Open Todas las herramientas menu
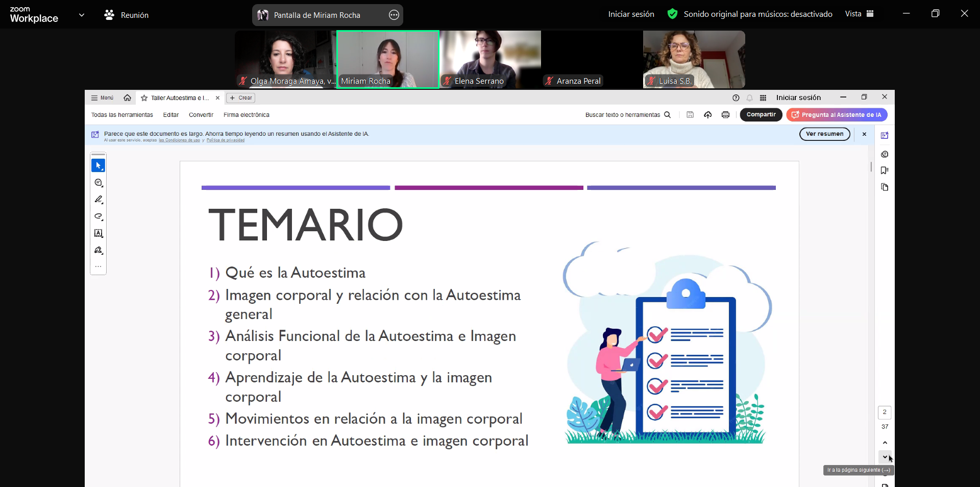980x487 pixels. pos(122,115)
